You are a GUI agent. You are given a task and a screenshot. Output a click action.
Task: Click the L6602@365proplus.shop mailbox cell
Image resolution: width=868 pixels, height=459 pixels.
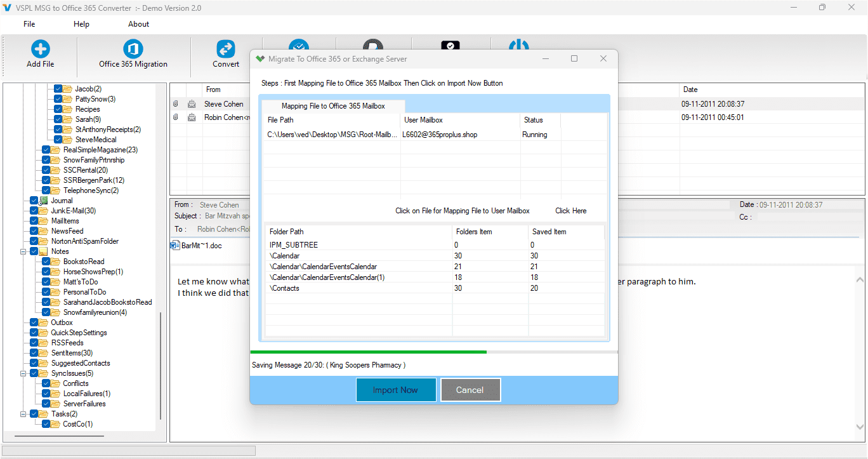(x=461, y=135)
